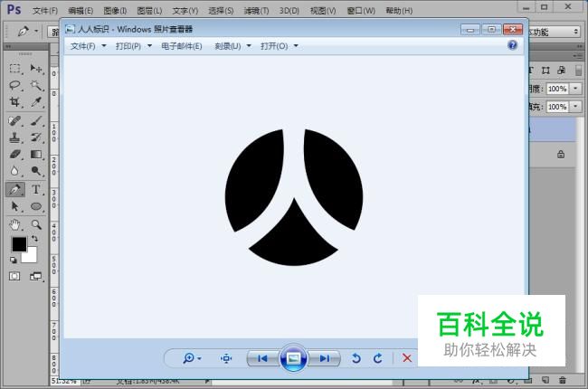Change the screen mode
This screenshot has width=588, height=389.
tap(36, 277)
